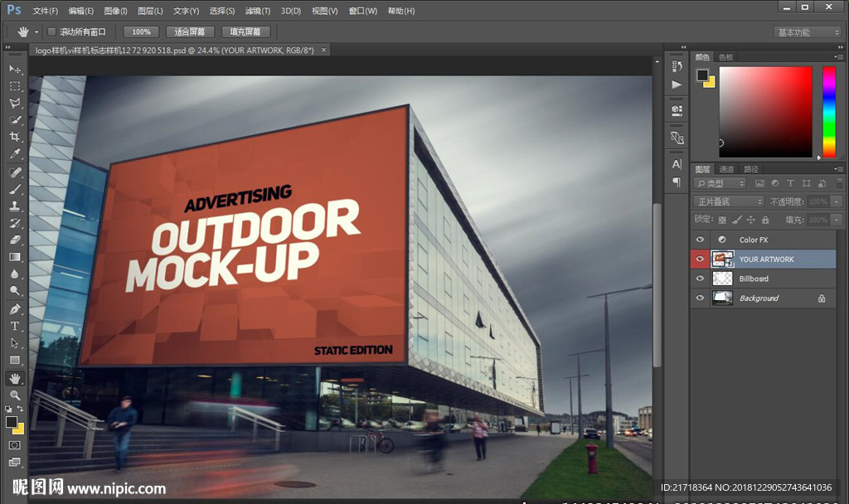
Task: Expand the workspace switcher dropdown
Action: click(808, 32)
